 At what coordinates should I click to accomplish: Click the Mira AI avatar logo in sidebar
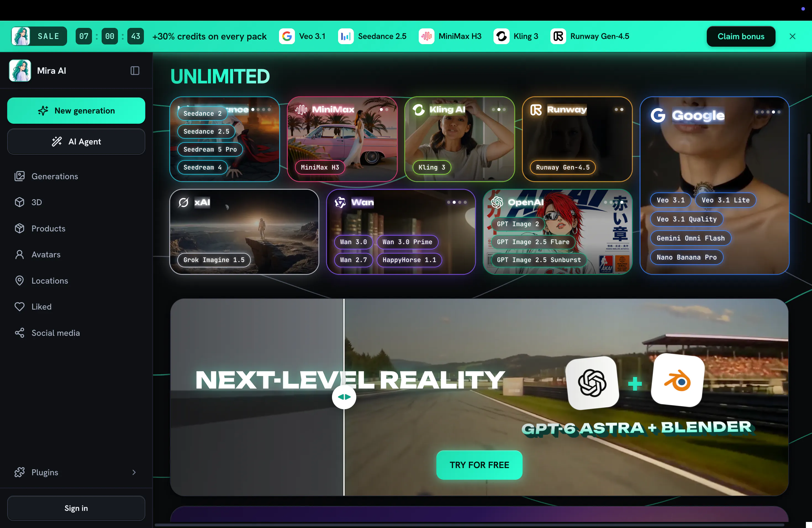click(20, 71)
